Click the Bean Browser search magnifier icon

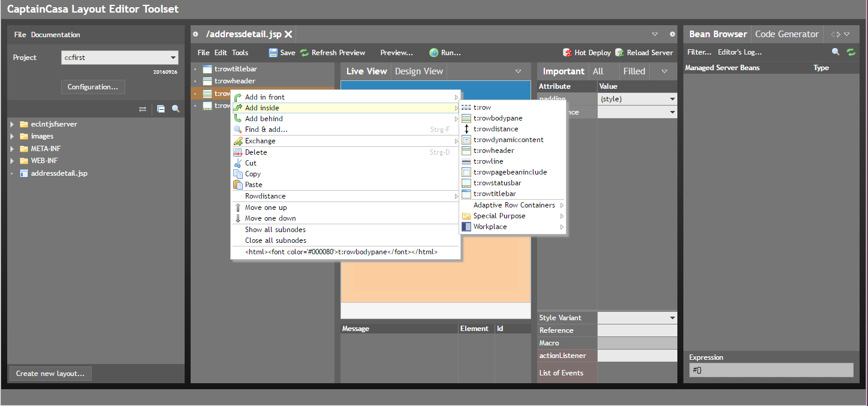836,52
